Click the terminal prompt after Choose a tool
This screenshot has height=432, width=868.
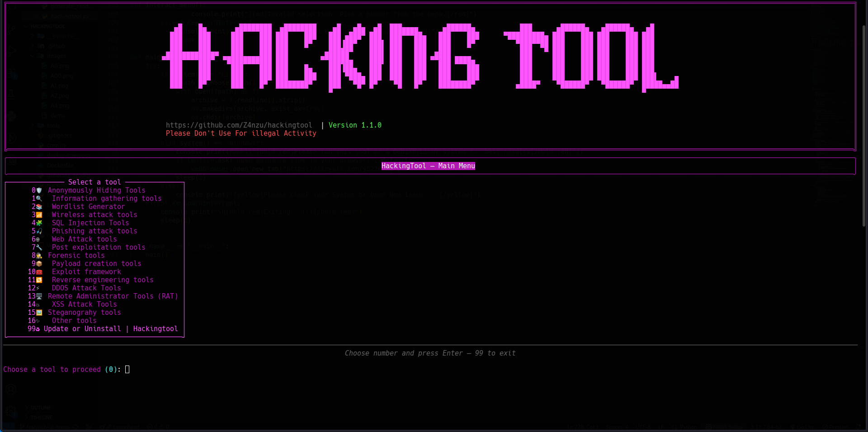127,370
